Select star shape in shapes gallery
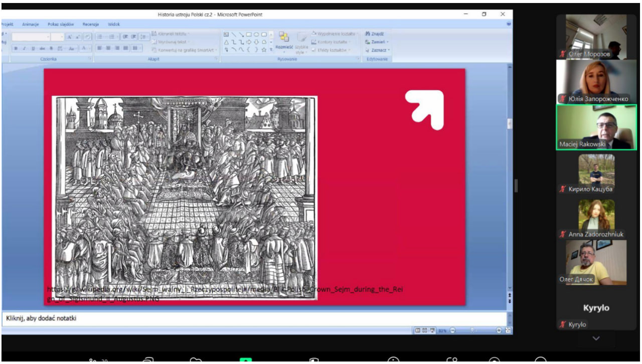642x364 pixels. pyautogui.click(x=264, y=50)
